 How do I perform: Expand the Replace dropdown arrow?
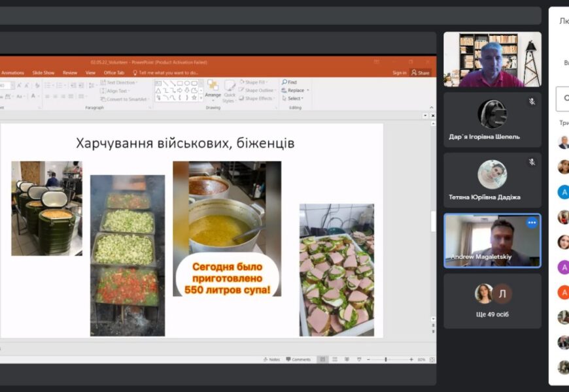pyautogui.click(x=308, y=90)
